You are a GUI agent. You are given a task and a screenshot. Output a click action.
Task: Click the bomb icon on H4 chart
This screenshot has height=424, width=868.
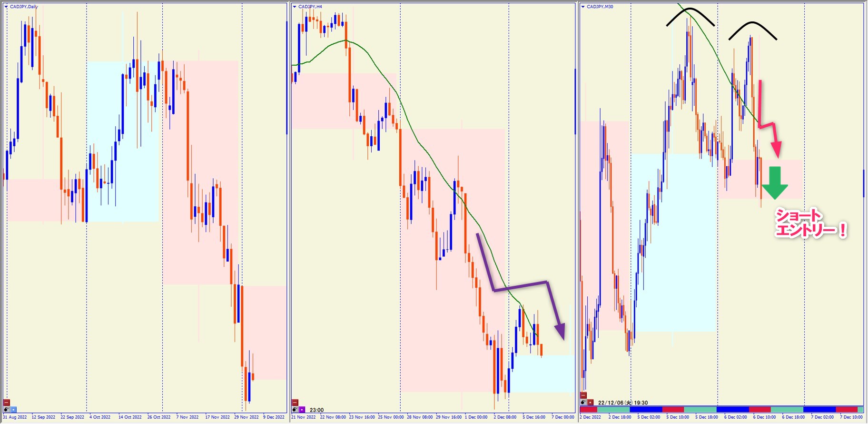[295, 410]
